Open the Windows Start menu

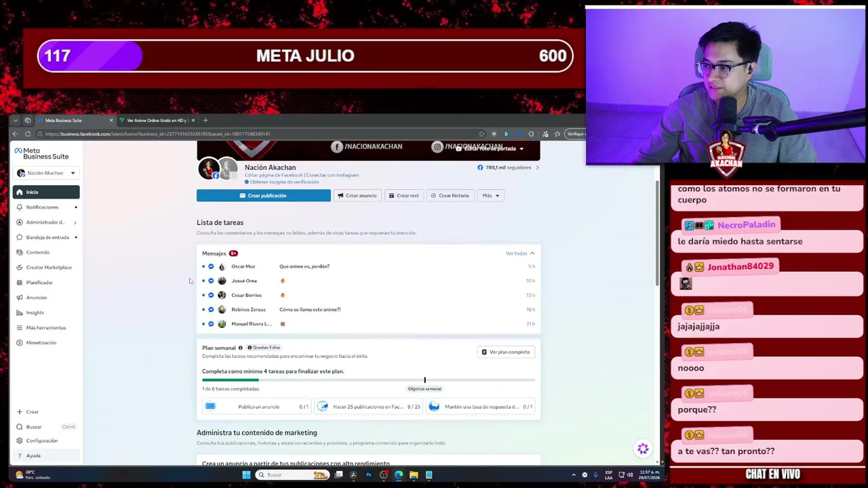click(246, 474)
